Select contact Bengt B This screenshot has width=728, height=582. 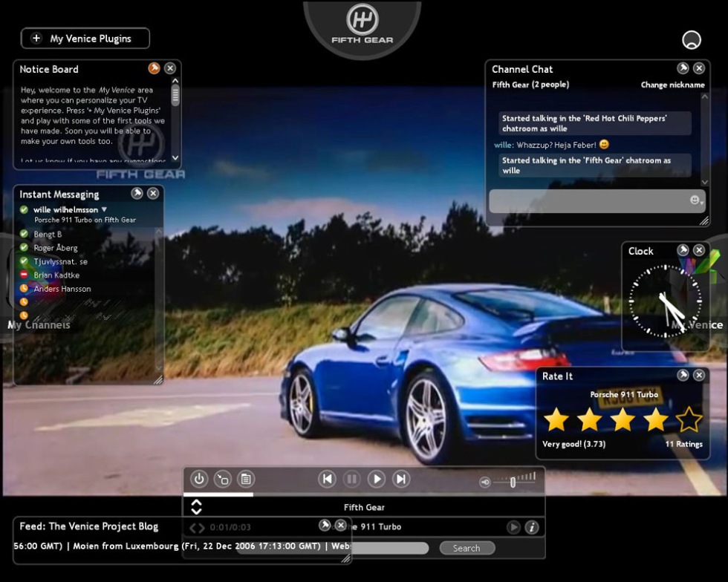[x=48, y=235]
